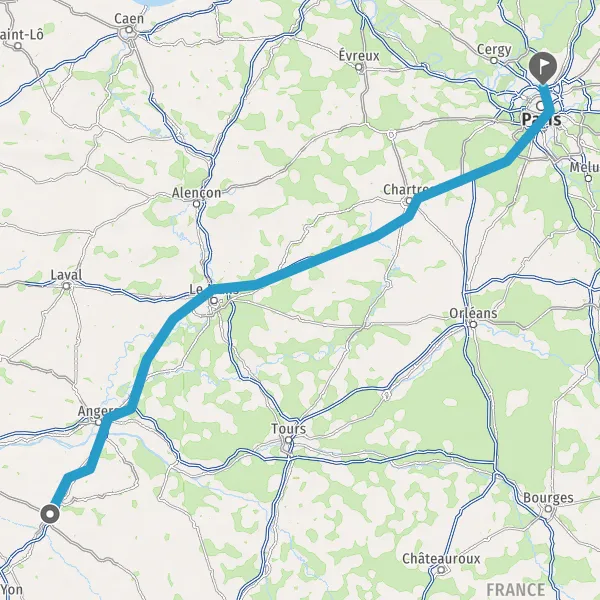The image size is (600, 600).
Task: Select the Évreux city dot
Action: coord(359,67)
